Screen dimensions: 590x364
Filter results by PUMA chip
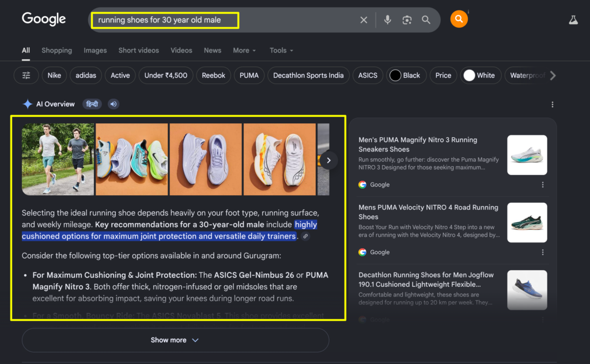point(249,75)
